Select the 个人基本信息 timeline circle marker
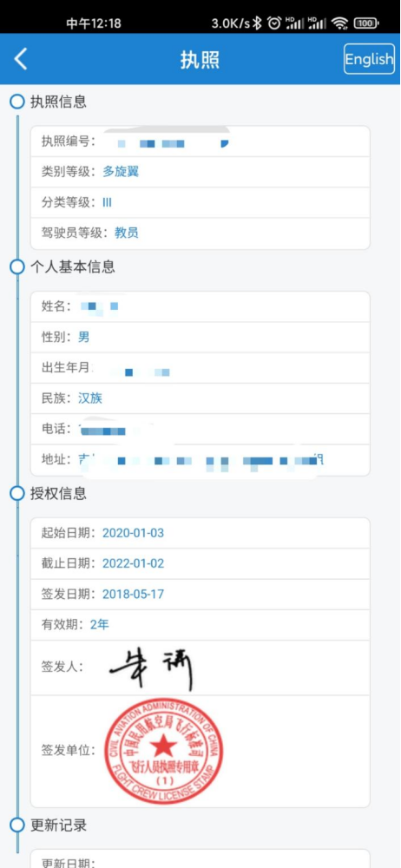Image resolution: width=401 pixels, height=868 pixels. click(x=17, y=266)
